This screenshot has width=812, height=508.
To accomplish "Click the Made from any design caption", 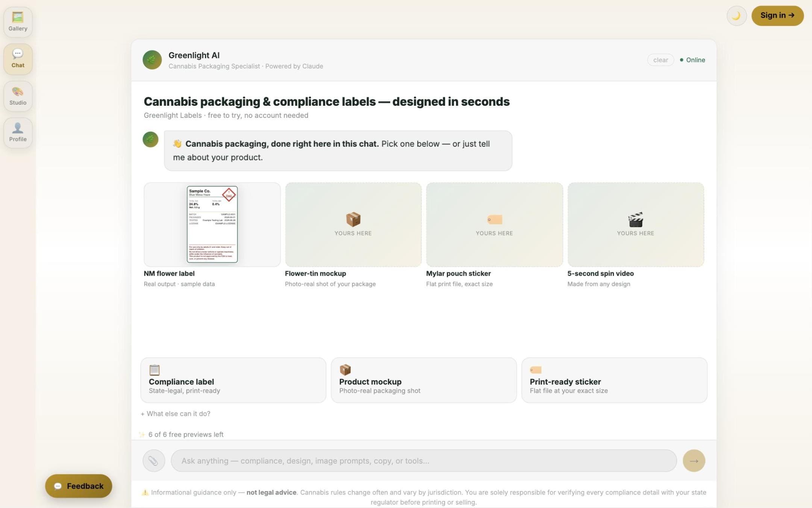I will [599, 284].
